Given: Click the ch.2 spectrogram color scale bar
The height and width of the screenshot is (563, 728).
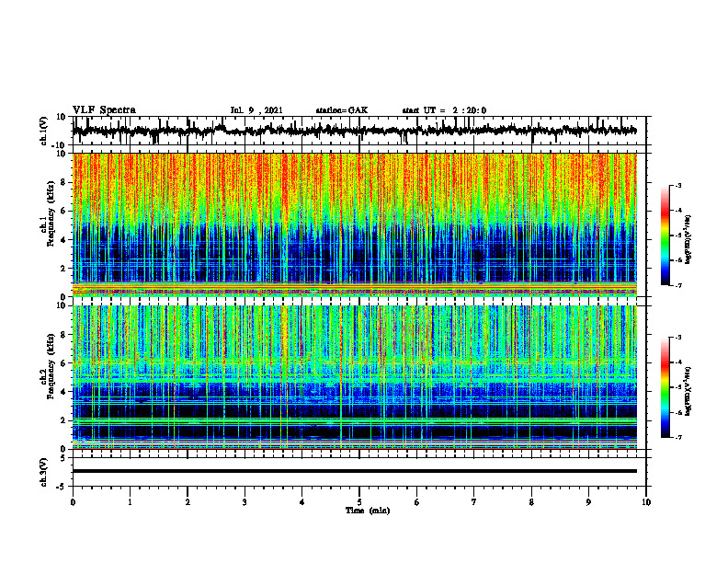Looking at the screenshot, I should tap(665, 387).
